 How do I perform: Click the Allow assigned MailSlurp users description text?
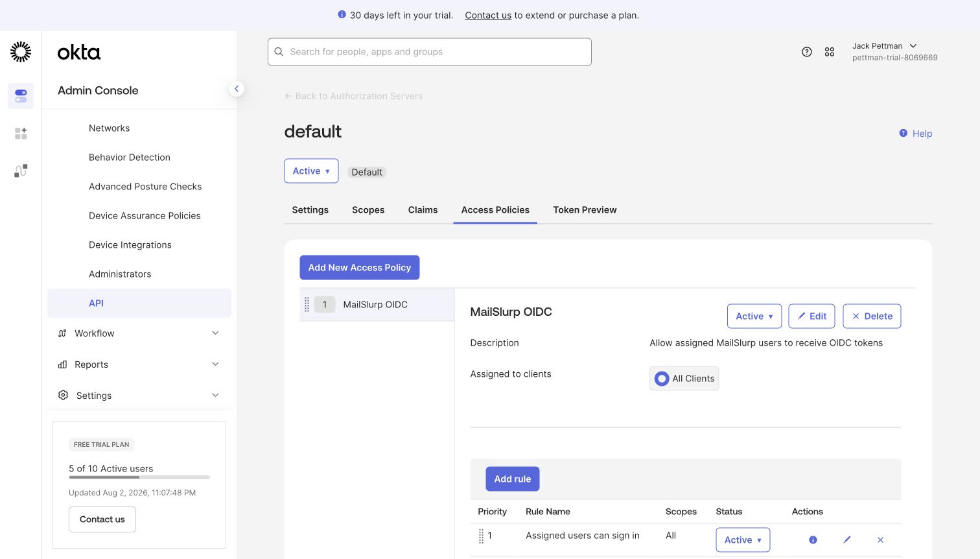tap(766, 343)
